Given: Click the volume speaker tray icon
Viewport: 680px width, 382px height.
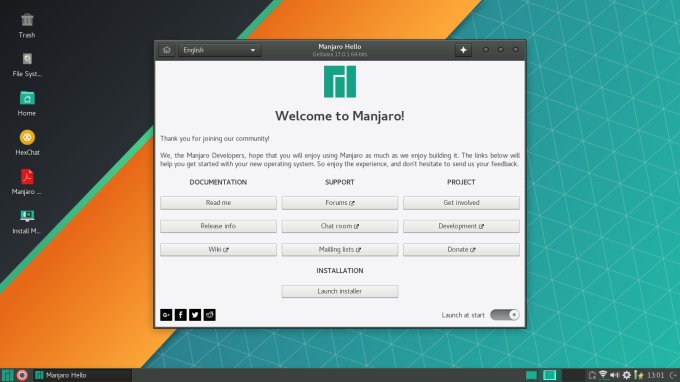Looking at the screenshot, I should click(615, 375).
